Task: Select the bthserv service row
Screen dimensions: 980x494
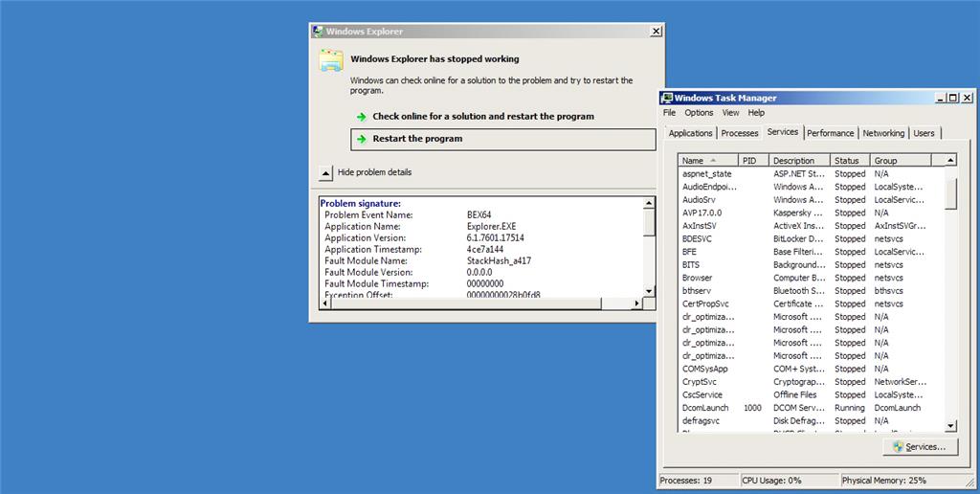Action: click(812, 291)
